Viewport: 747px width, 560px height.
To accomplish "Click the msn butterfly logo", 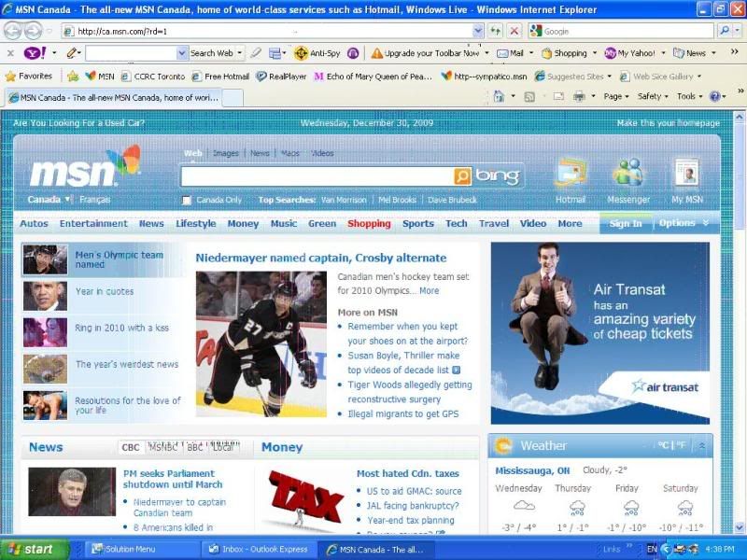I will 124,159.
